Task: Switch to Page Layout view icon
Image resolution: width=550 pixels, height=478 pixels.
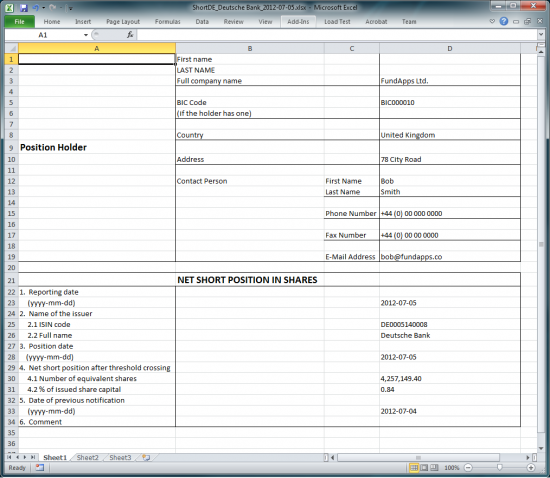Action: tap(424, 467)
